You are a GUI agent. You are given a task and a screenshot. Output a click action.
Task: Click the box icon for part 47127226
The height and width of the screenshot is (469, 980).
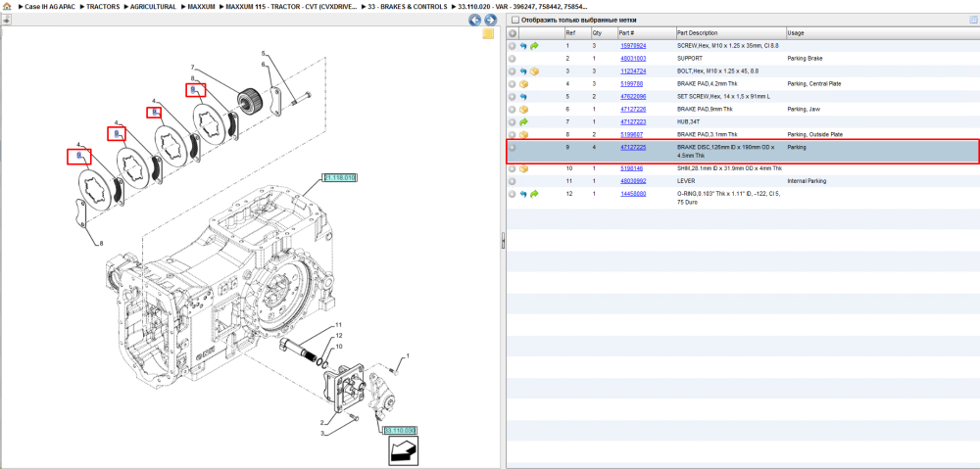point(523,110)
